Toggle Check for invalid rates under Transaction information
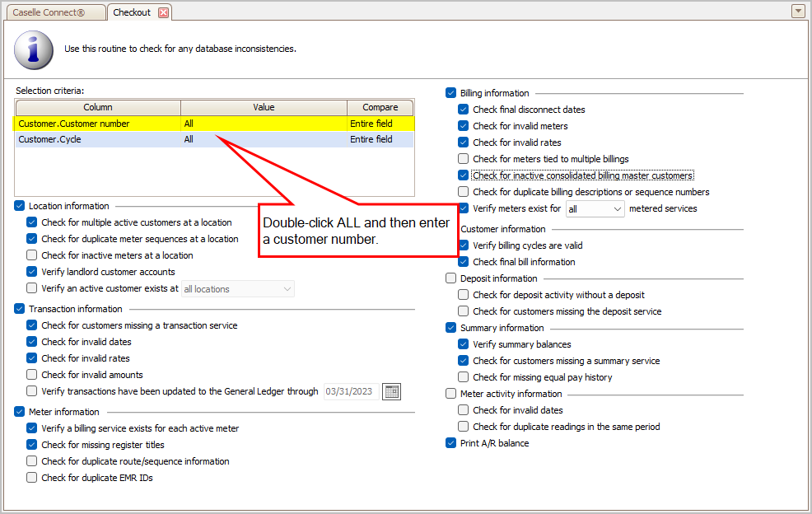Viewport: 812px width, 514px height. pos(32,358)
